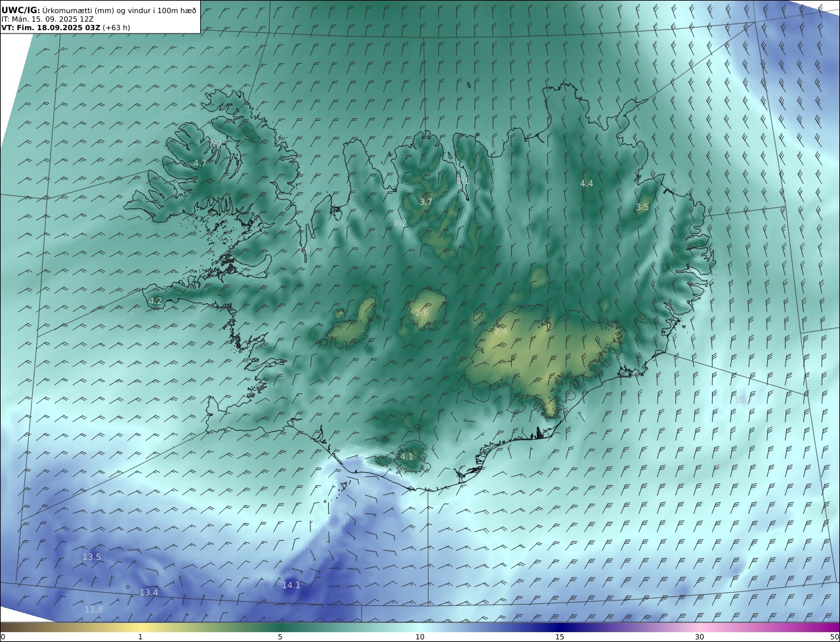Click the colorbar tick label '30'

(700, 637)
